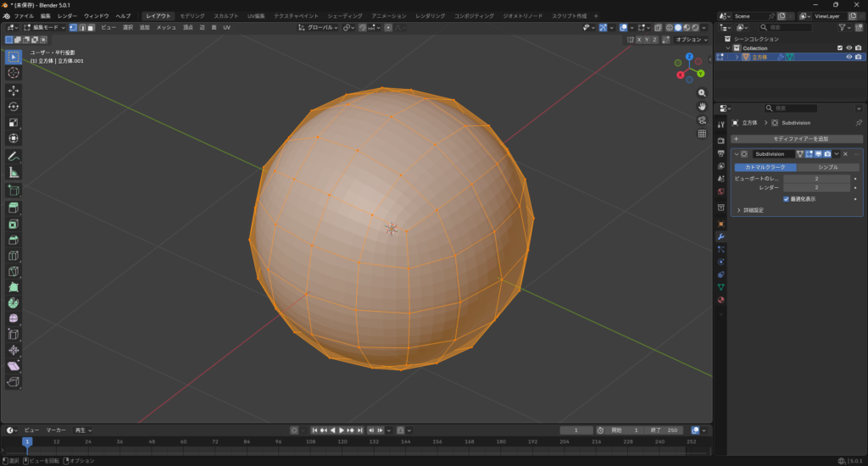Switch to the モデリング workspace tab
This screenshot has height=466, width=868.
[192, 16]
